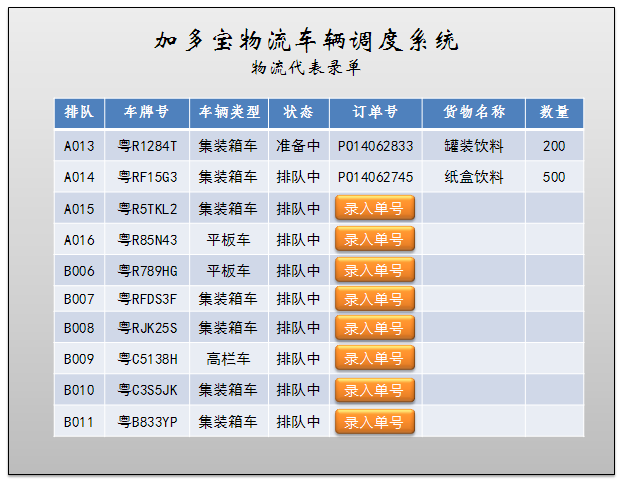Select queue number B008 cell
Viewport: 623px width, 482px height.
click(79, 328)
